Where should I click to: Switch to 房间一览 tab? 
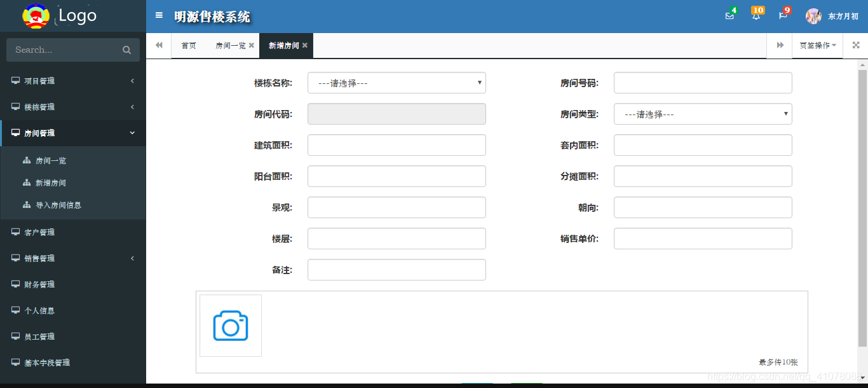[231, 46]
